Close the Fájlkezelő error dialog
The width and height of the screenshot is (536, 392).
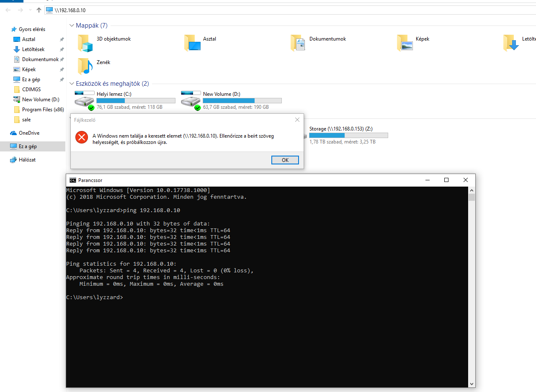tap(297, 120)
